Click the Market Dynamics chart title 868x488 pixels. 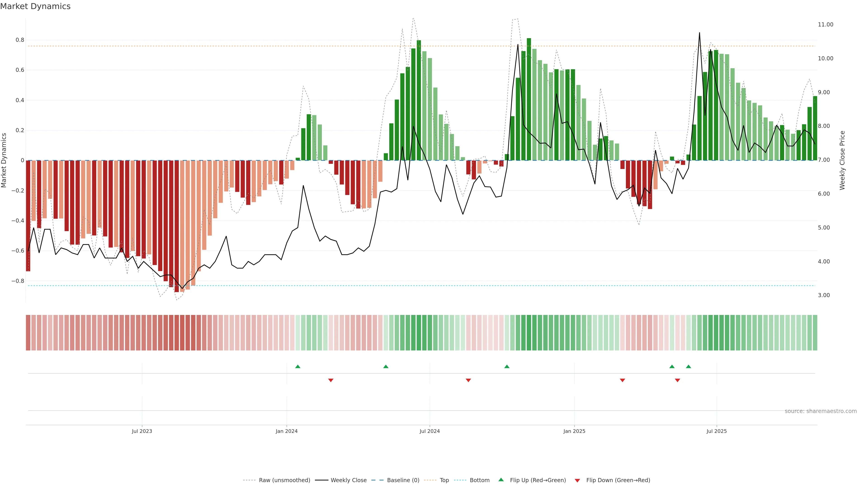[x=35, y=6]
